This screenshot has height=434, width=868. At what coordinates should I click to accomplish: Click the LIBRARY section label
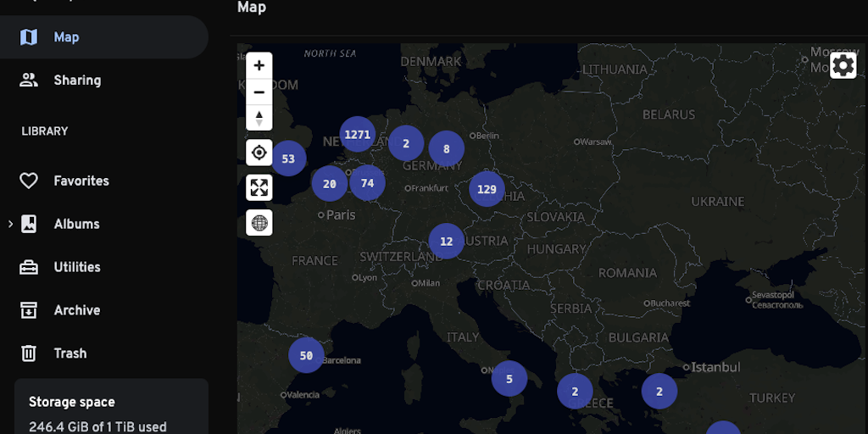(x=45, y=131)
